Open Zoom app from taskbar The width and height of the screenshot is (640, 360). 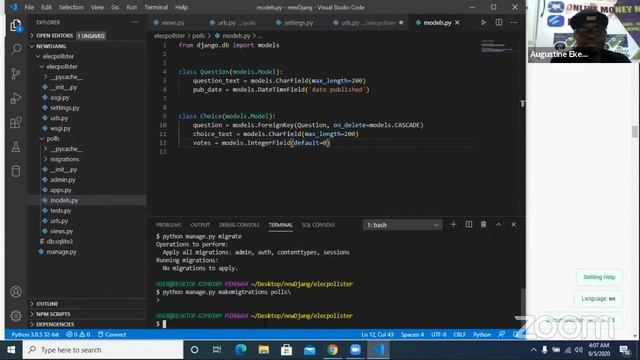(355, 350)
